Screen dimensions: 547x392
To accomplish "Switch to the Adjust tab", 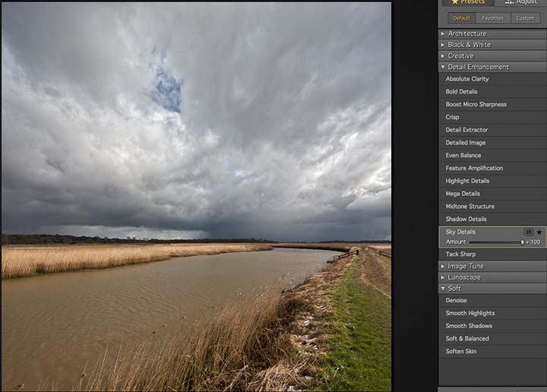I will point(520,2).
